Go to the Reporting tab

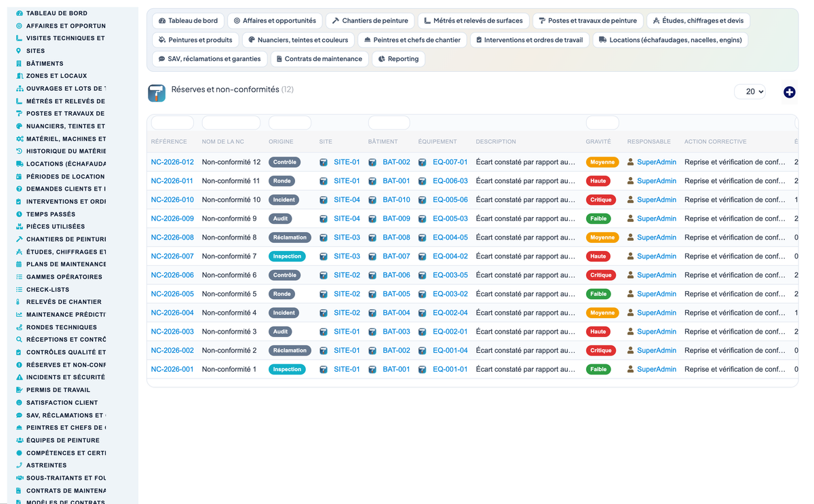(398, 59)
